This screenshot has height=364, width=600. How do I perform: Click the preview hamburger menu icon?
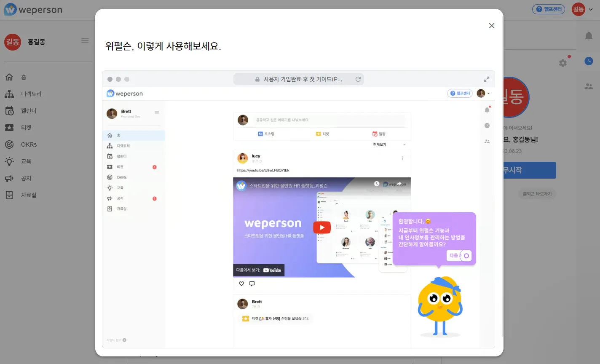[x=157, y=112]
